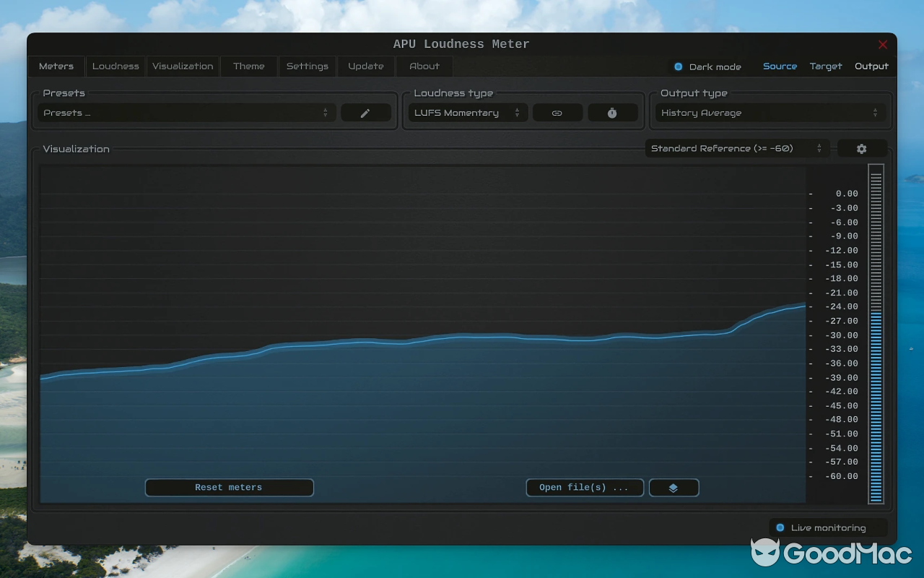Click the pencil icon to edit presets

366,112
